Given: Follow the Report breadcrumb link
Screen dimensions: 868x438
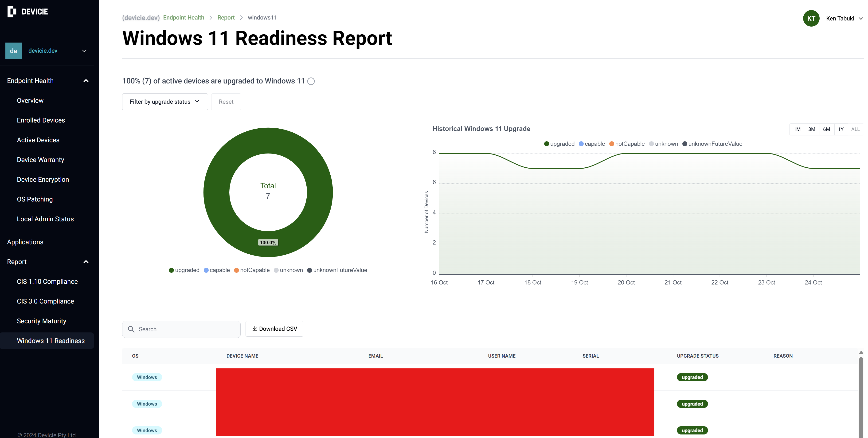Looking at the screenshot, I should 226,18.
